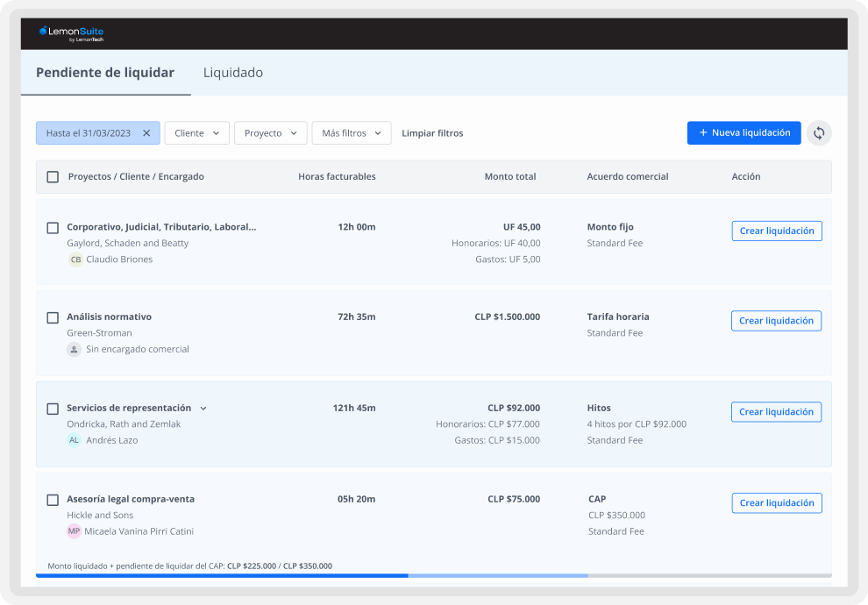Click CLP $350.000 CAP amount
868x605 pixels.
(616, 515)
